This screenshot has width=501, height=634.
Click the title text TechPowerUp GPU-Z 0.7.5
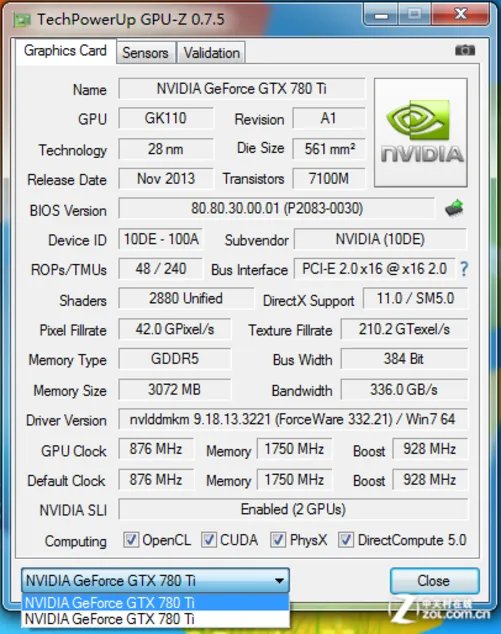pyautogui.click(x=131, y=19)
